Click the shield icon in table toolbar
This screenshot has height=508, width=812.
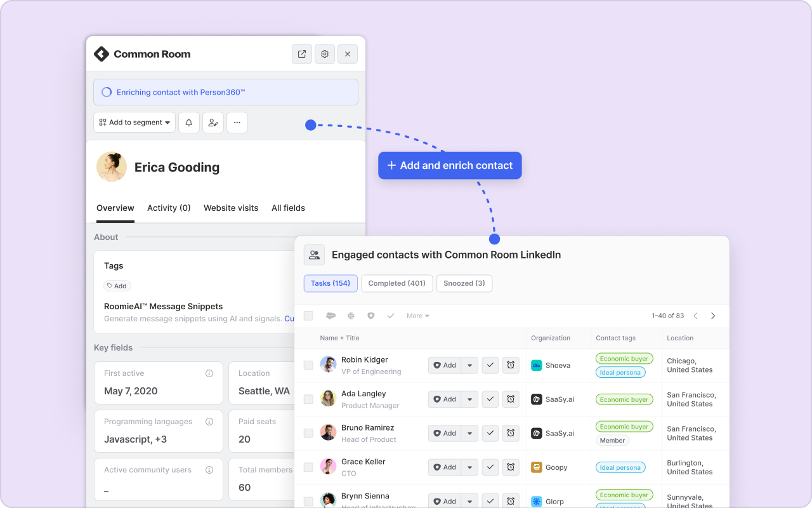point(371,316)
